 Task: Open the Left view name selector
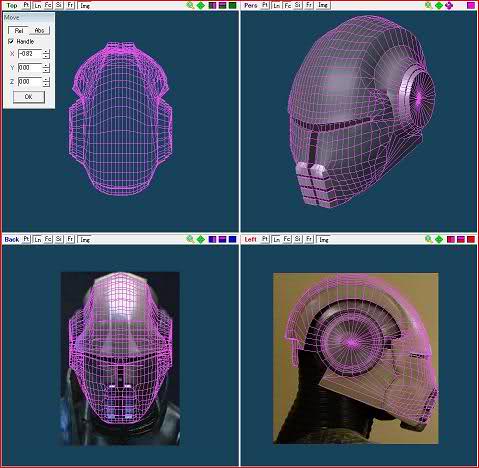point(251,239)
